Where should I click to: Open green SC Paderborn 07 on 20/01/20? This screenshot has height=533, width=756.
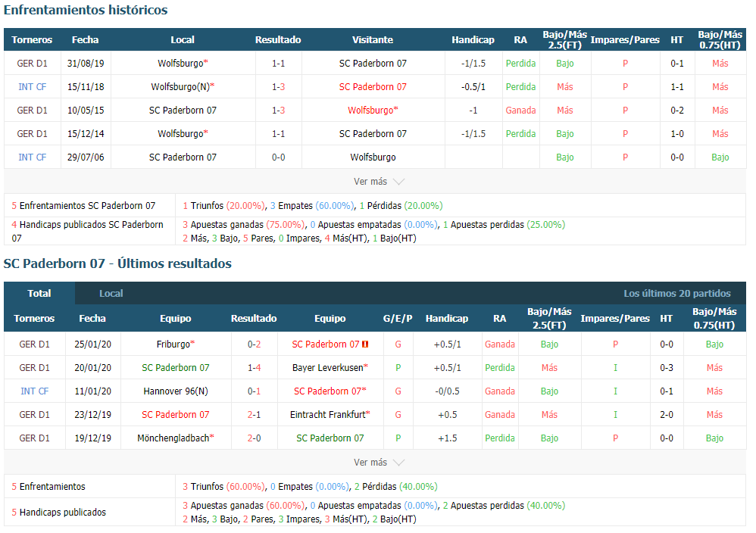tap(176, 368)
